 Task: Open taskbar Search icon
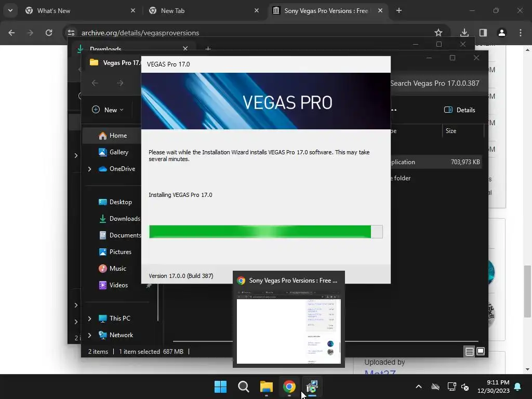coord(244,387)
